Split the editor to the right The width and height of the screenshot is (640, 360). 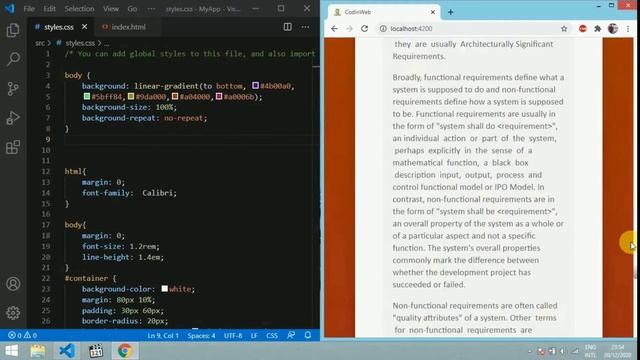[x=287, y=27]
